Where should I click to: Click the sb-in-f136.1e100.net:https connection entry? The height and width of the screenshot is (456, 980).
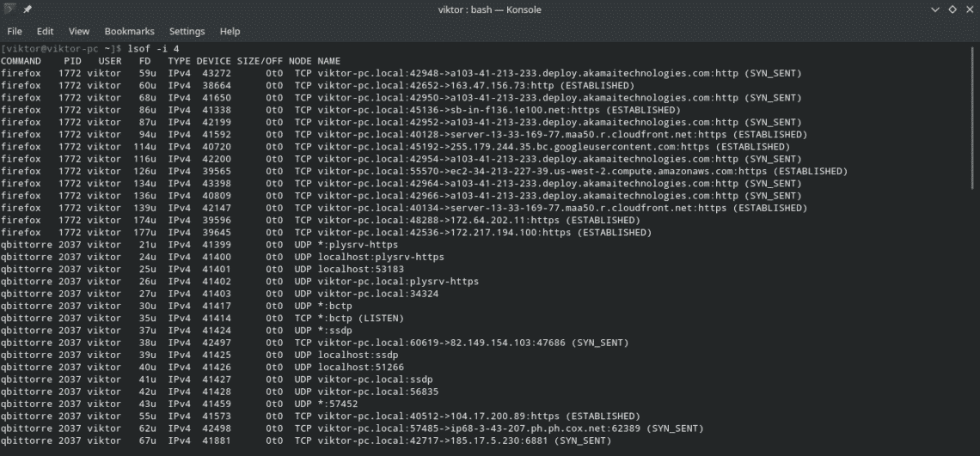point(499,110)
